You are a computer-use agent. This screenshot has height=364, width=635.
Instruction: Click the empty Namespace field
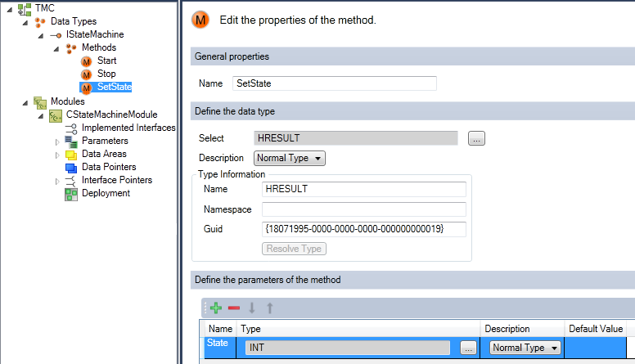tap(364, 209)
